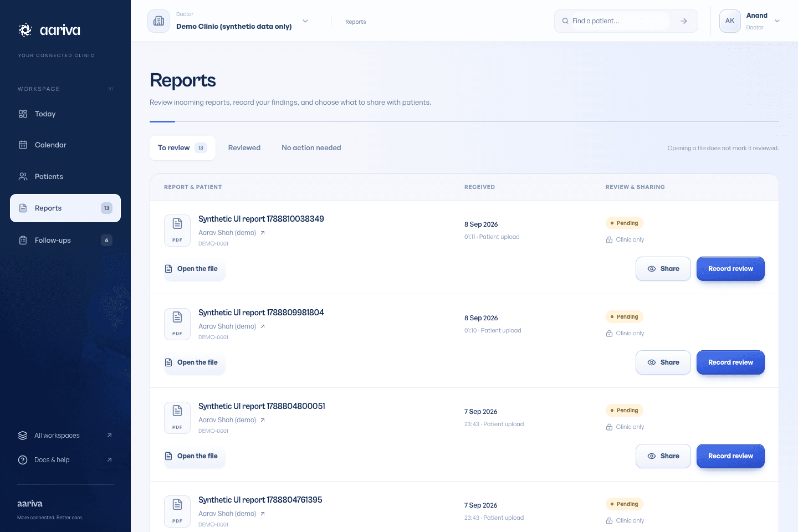The image size is (798, 532).
Task: Share report 1788809981804
Action: coord(663,362)
